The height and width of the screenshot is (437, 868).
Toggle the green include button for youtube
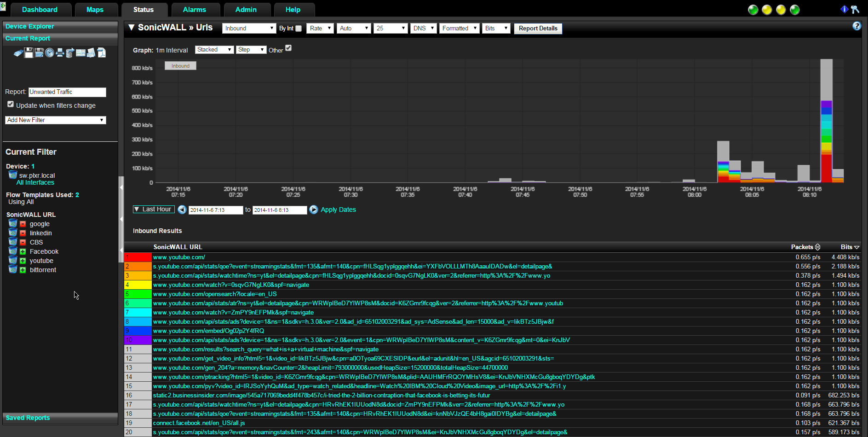click(x=23, y=261)
